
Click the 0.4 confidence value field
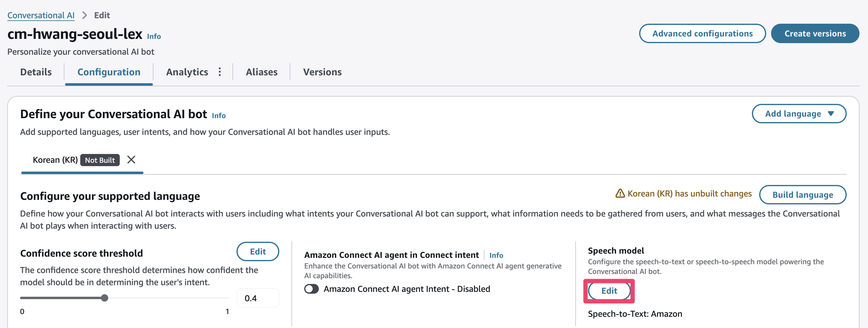point(258,298)
